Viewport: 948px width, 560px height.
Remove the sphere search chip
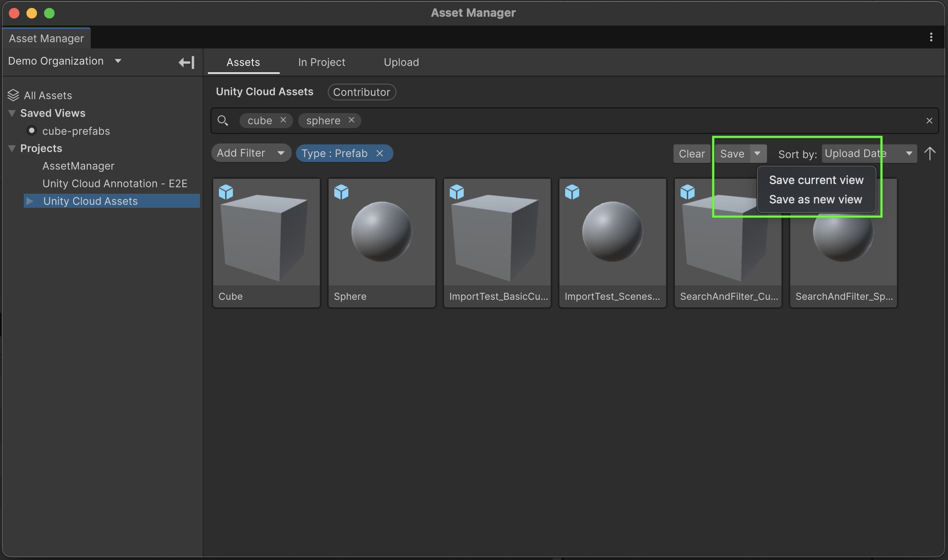click(351, 120)
